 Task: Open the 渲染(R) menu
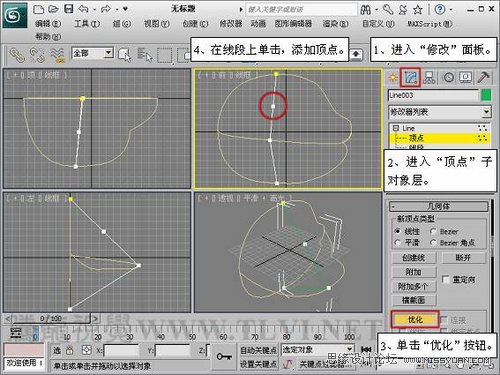point(335,24)
